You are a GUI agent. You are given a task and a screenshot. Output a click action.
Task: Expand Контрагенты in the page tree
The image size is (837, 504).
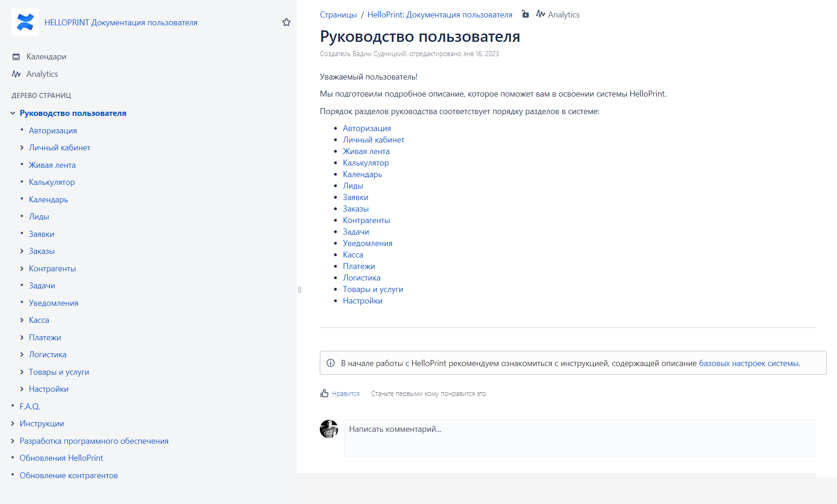tap(22, 269)
